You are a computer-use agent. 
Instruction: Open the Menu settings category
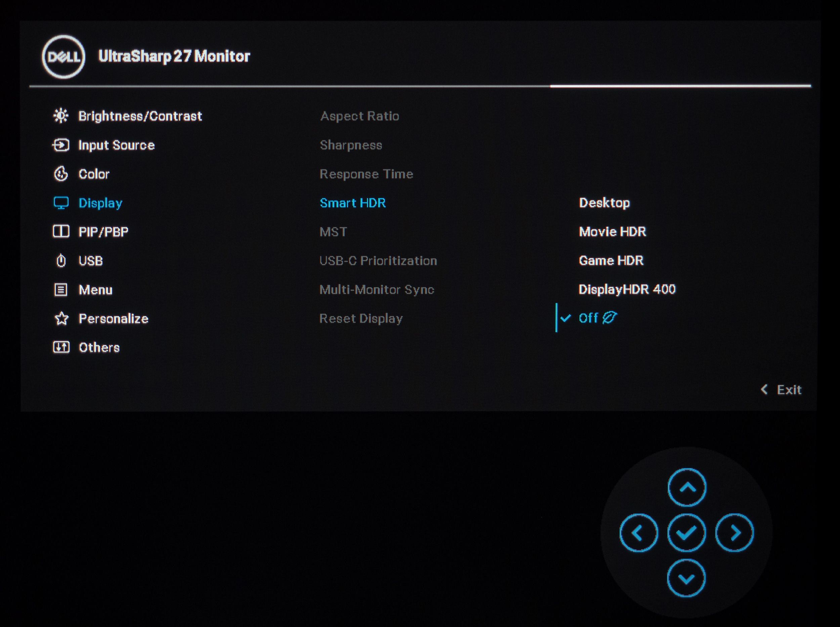tap(95, 290)
